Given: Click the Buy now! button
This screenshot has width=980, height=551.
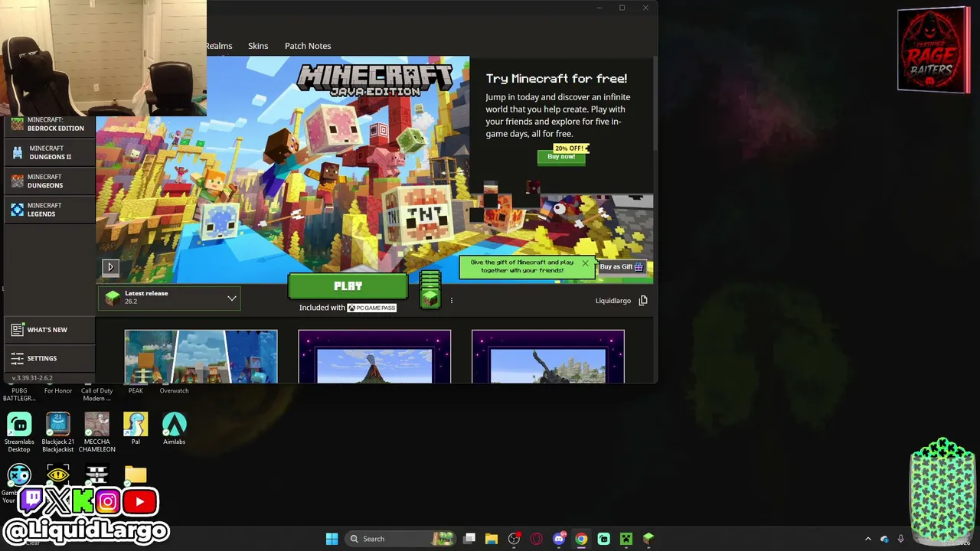Looking at the screenshot, I should click(x=561, y=157).
